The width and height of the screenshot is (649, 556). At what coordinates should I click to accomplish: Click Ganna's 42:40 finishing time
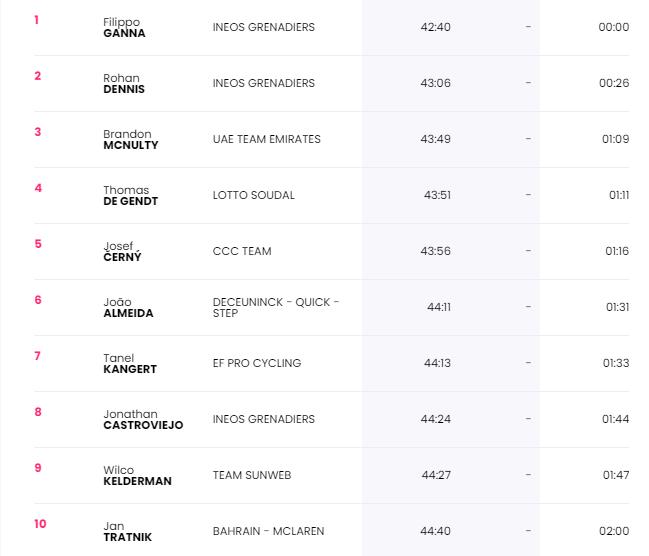coord(435,27)
